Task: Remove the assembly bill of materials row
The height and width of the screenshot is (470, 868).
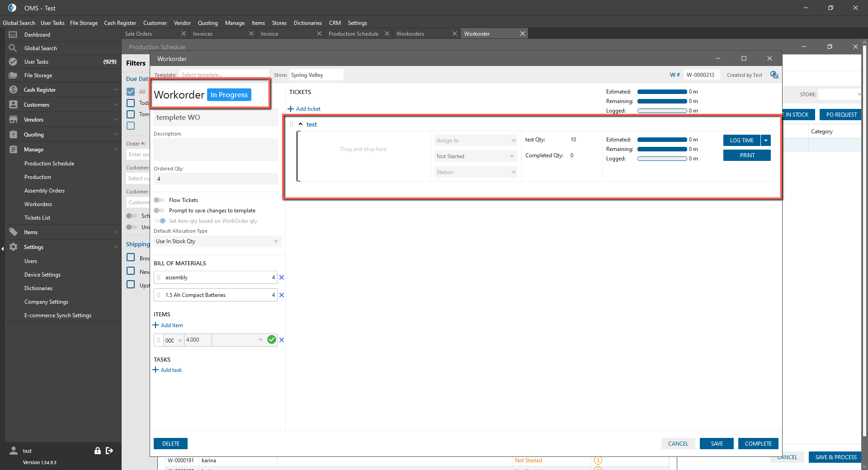Action: point(282,277)
